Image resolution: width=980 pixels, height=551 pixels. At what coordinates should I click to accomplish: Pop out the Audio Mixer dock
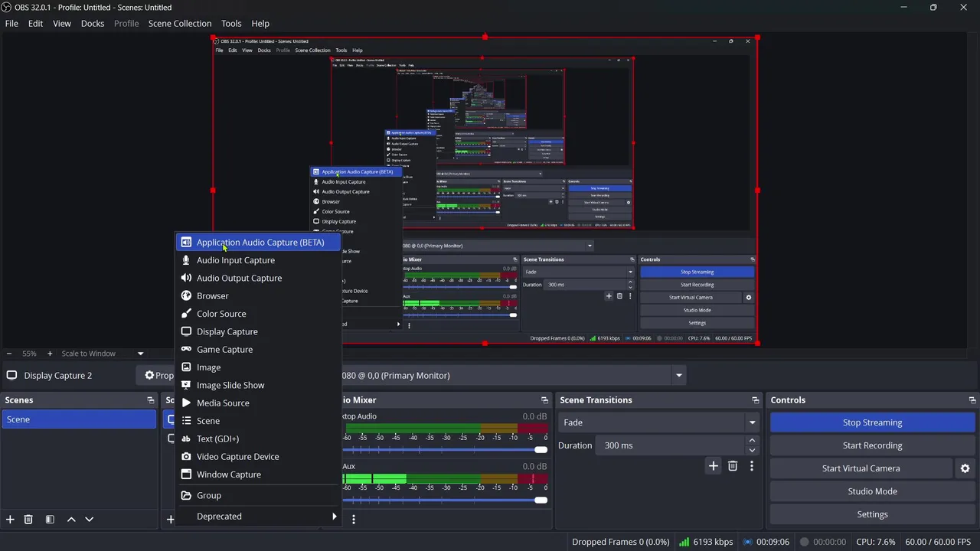point(544,400)
